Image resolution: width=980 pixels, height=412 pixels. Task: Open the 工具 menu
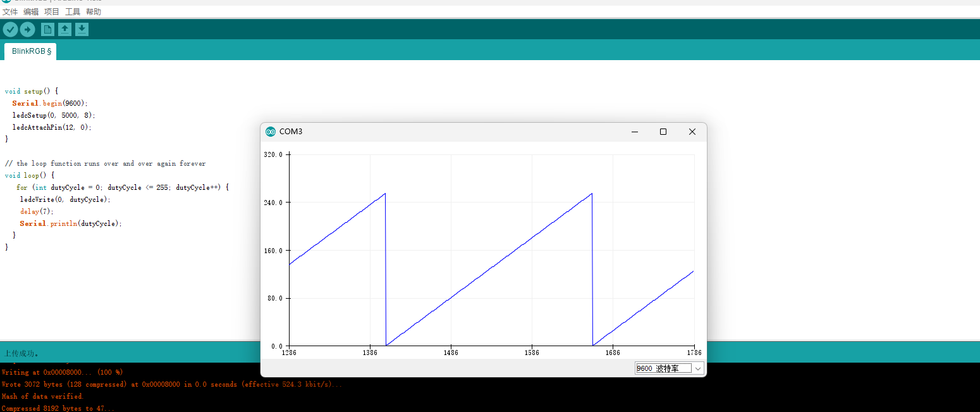(73, 11)
